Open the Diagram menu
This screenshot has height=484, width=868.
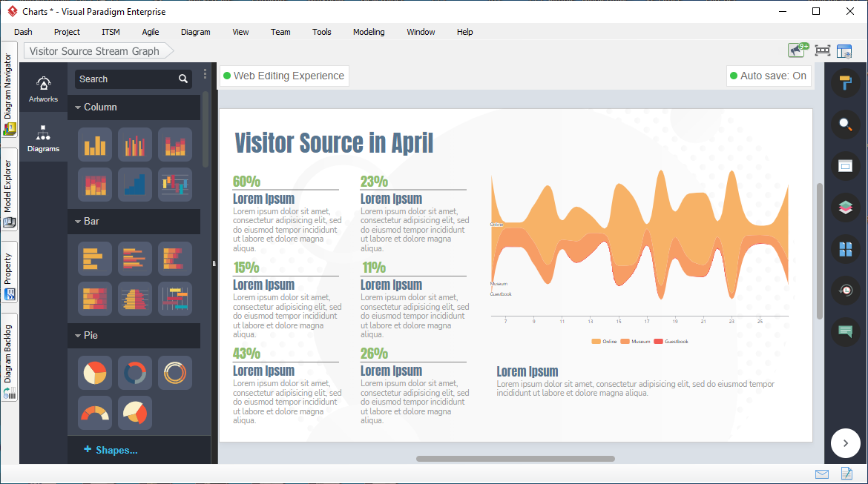click(x=195, y=32)
